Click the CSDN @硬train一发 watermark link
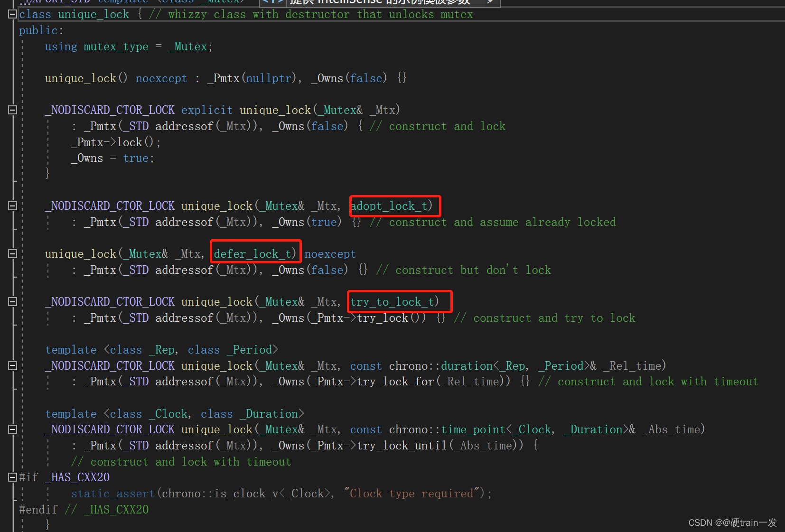 732,523
